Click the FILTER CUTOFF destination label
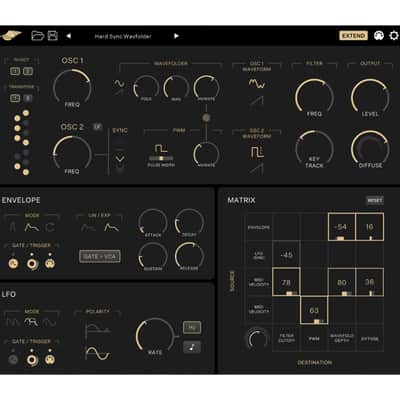400x400 pixels. point(286,338)
